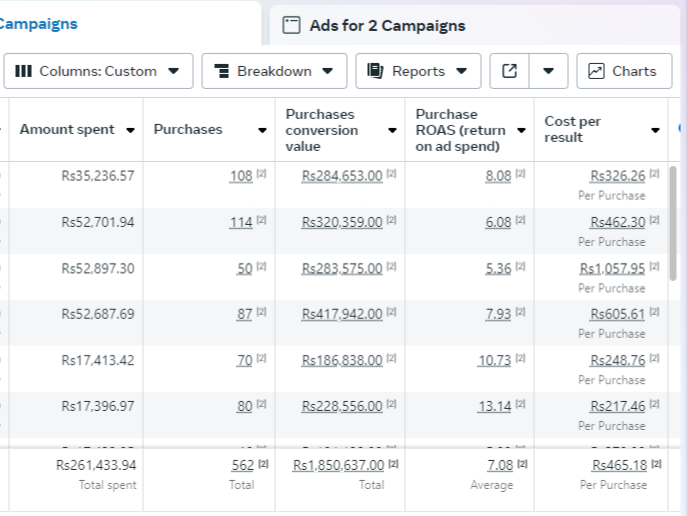This screenshot has width=688, height=516.
Task: Sort by Amount spent column arrow
Action: (130, 130)
